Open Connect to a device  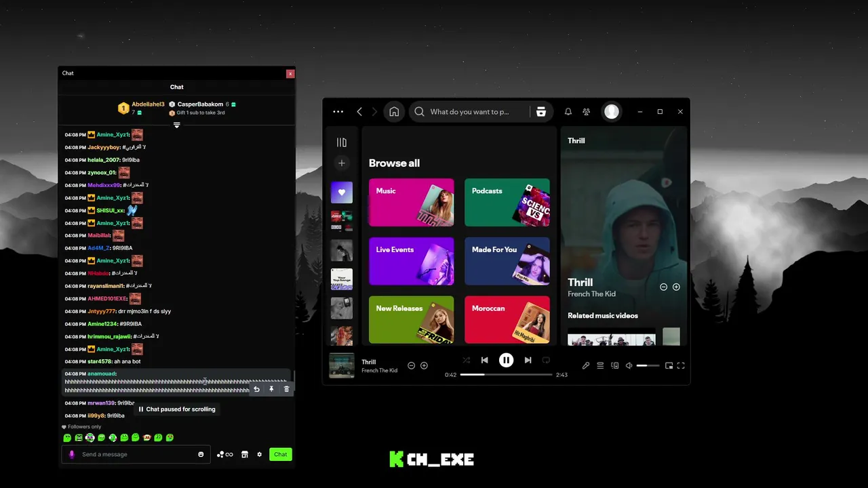click(x=615, y=366)
